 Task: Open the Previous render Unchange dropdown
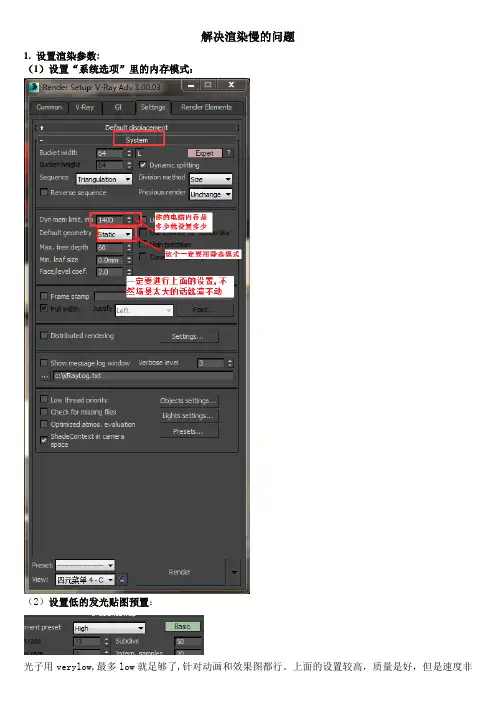coord(210,194)
